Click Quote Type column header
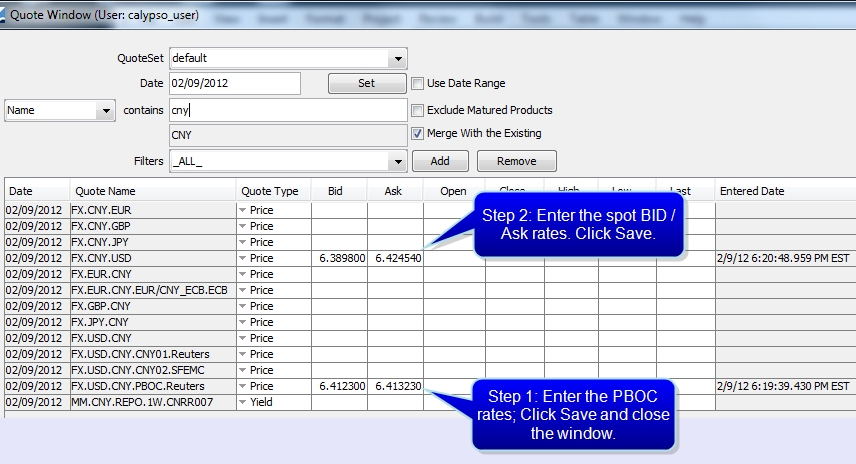 274,191
